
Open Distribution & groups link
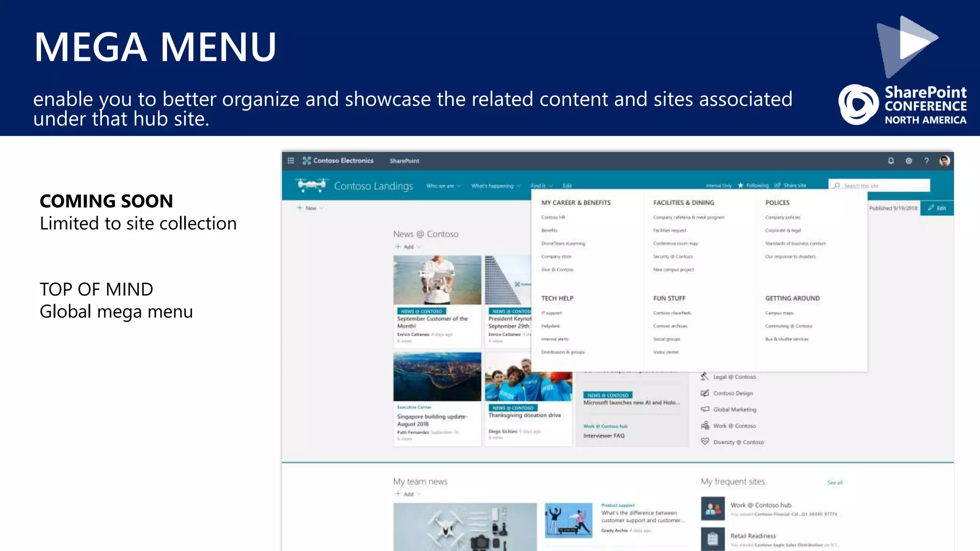(x=563, y=352)
